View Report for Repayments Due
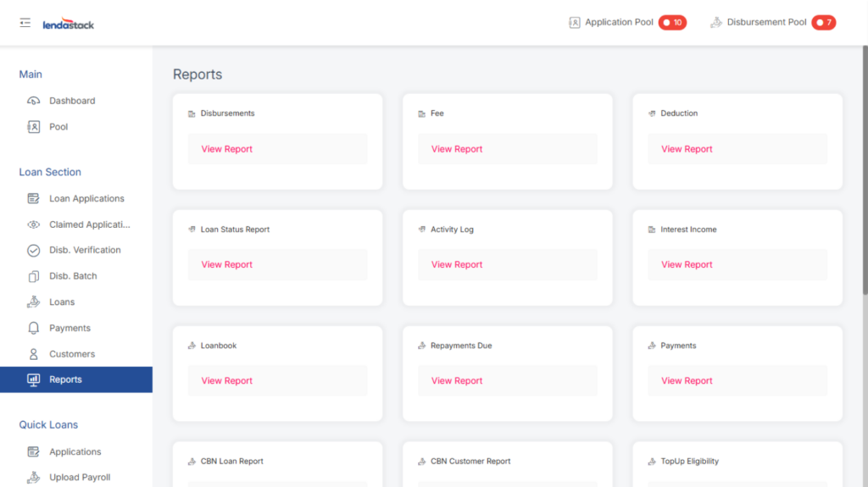The height and width of the screenshot is (487, 868). pyautogui.click(x=457, y=380)
